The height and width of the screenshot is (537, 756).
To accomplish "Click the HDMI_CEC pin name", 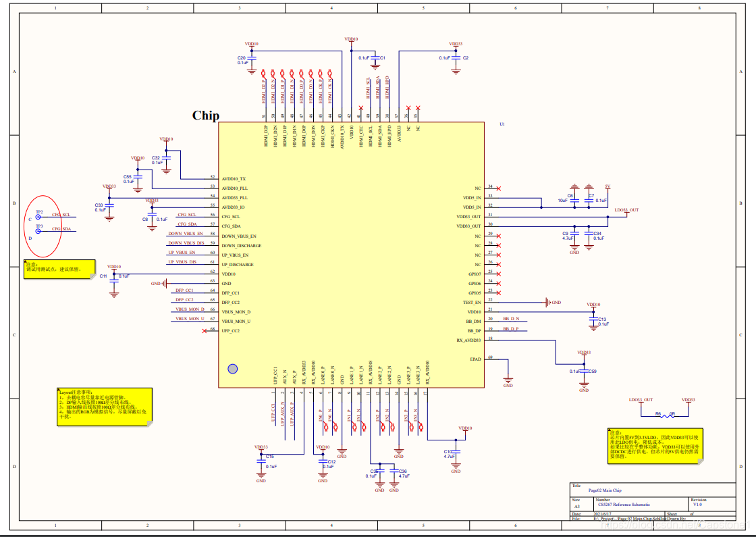I will pos(361,136).
